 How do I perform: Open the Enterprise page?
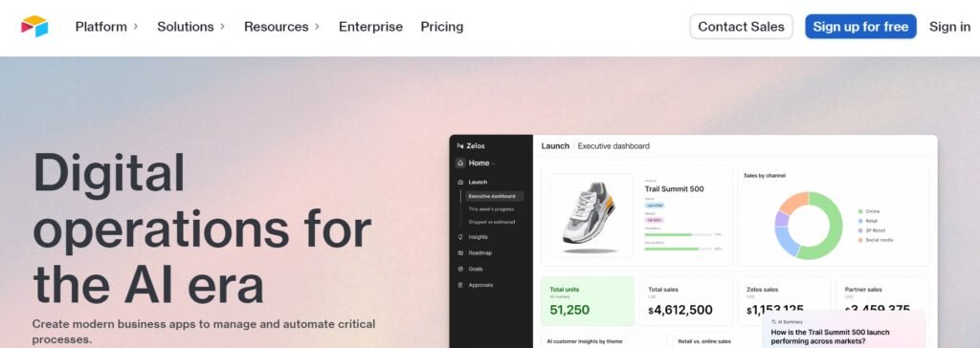point(370,27)
